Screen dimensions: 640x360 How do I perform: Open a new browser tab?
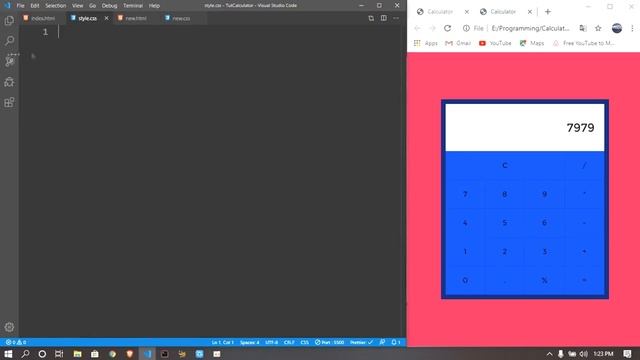[548, 12]
